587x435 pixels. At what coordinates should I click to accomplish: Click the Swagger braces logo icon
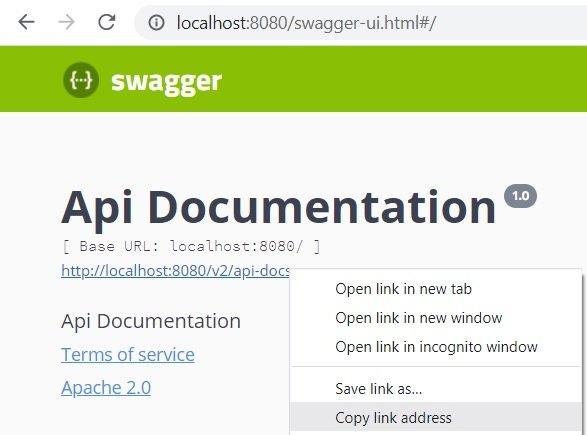click(81, 80)
